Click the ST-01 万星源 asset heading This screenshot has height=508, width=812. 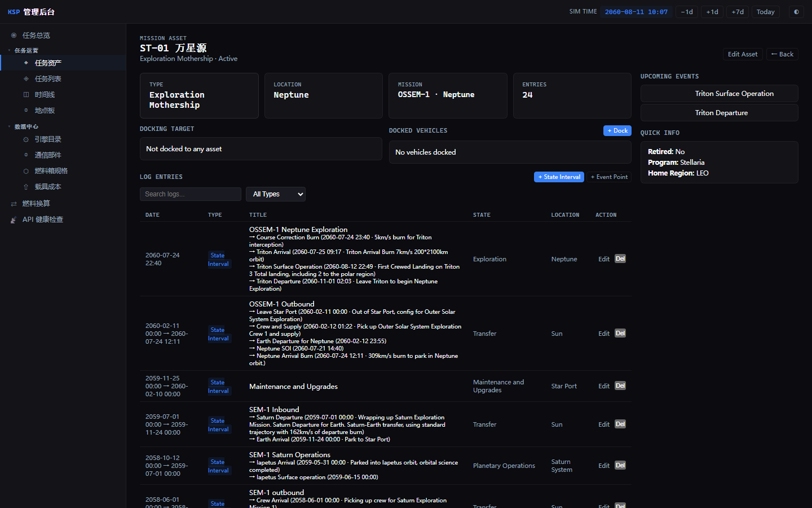pyautogui.click(x=173, y=48)
